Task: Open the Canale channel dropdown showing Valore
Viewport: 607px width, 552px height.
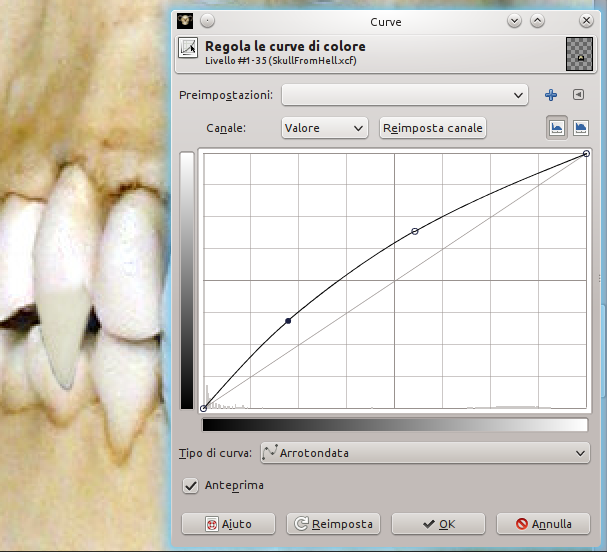Action: tap(324, 128)
